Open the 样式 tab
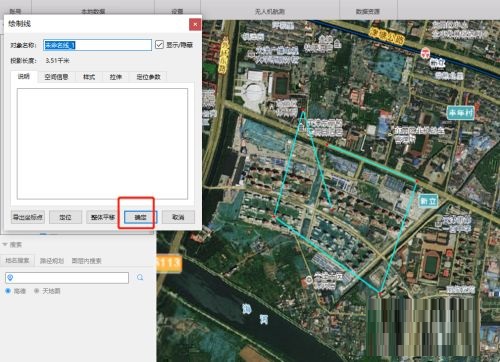The height and width of the screenshot is (362, 500). click(x=89, y=77)
